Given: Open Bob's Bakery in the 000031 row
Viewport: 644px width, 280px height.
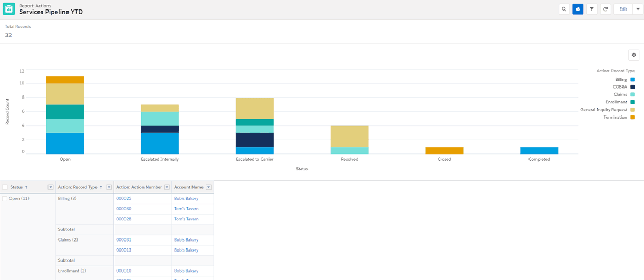Looking at the screenshot, I should click(x=186, y=240).
